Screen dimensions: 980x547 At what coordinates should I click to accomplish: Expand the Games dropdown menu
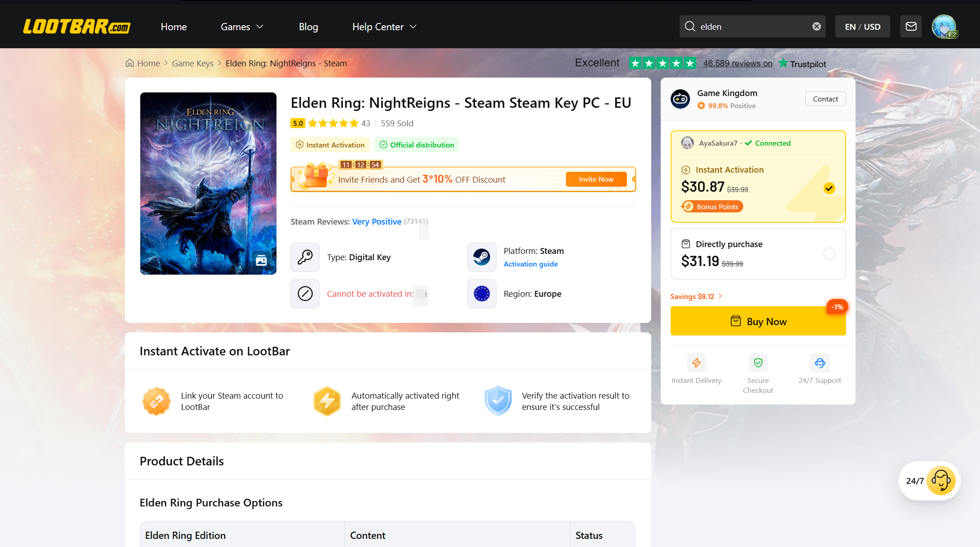[x=242, y=27]
